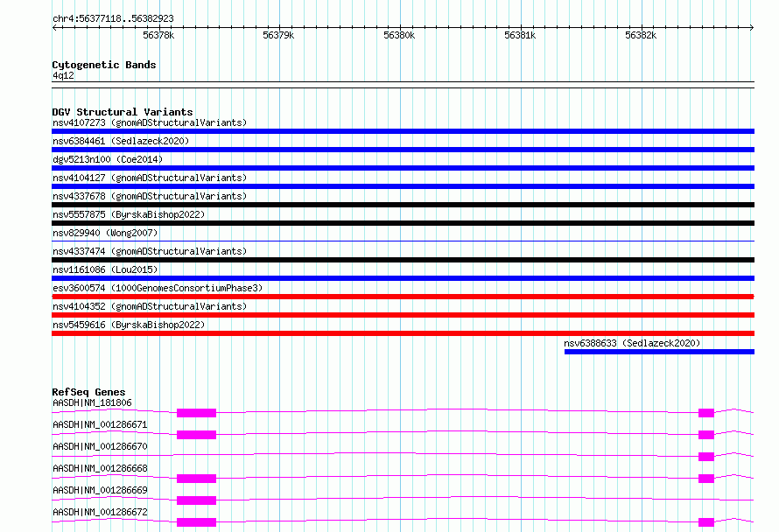
Task: Click the 56379k ruler position
Action: pyautogui.click(x=278, y=35)
